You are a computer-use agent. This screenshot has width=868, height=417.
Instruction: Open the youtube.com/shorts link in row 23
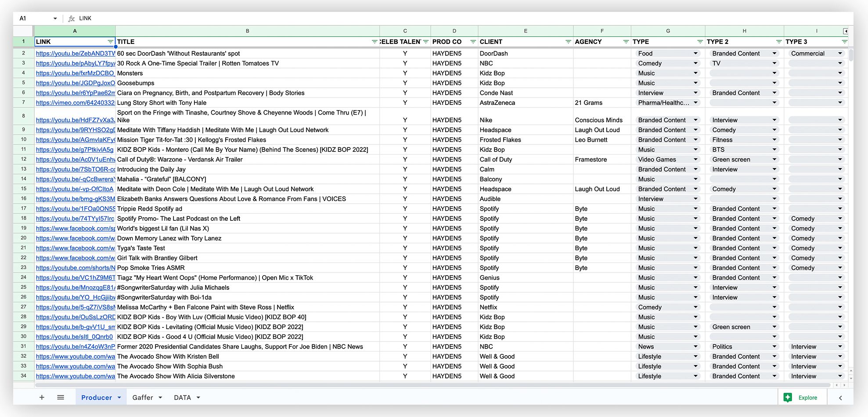tap(76, 268)
